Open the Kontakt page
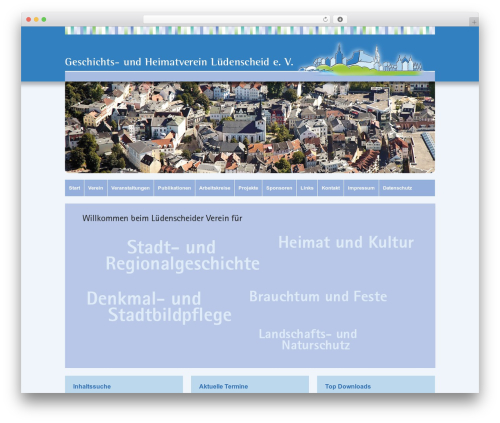Screen dimensions: 500x423 click(331, 188)
